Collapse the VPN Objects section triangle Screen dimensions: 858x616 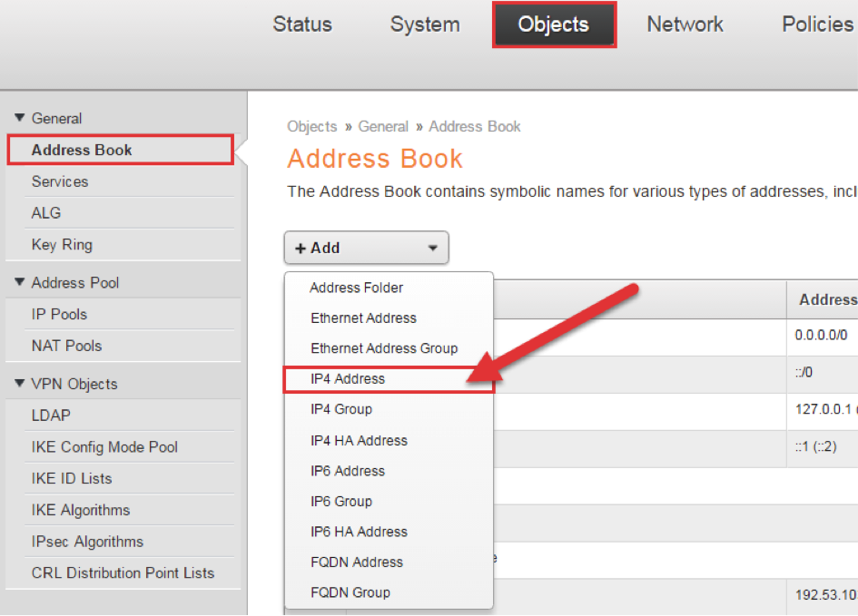[x=20, y=383]
